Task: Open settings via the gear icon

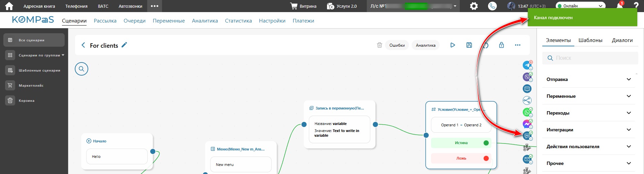Action: (x=474, y=6)
